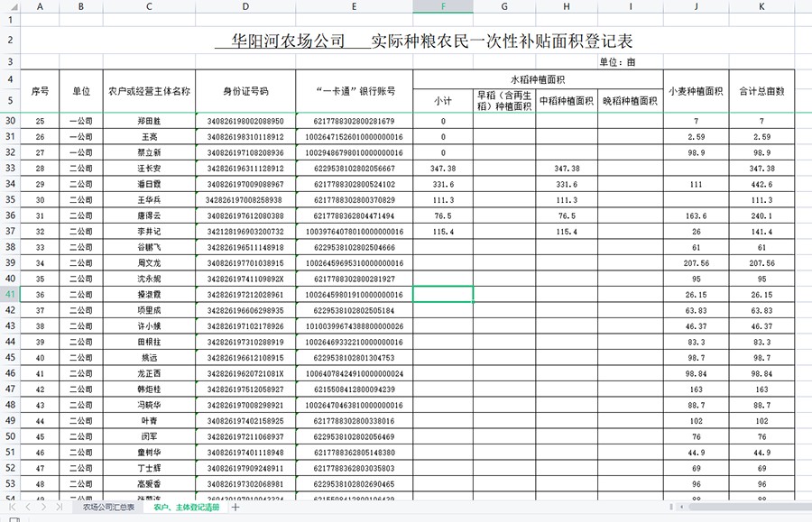Click the next sheet navigation arrow
The image size is (812, 522).
pos(43,508)
